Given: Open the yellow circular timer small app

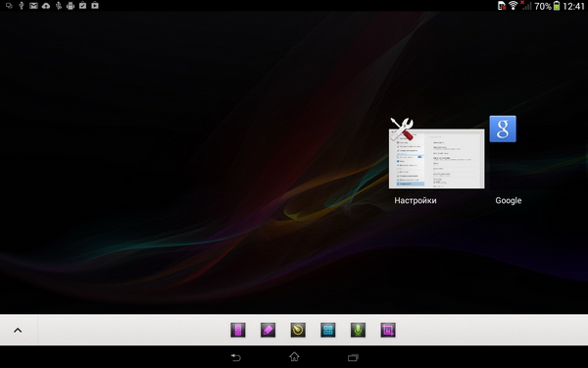Looking at the screenshot, I should click(298, 330).
